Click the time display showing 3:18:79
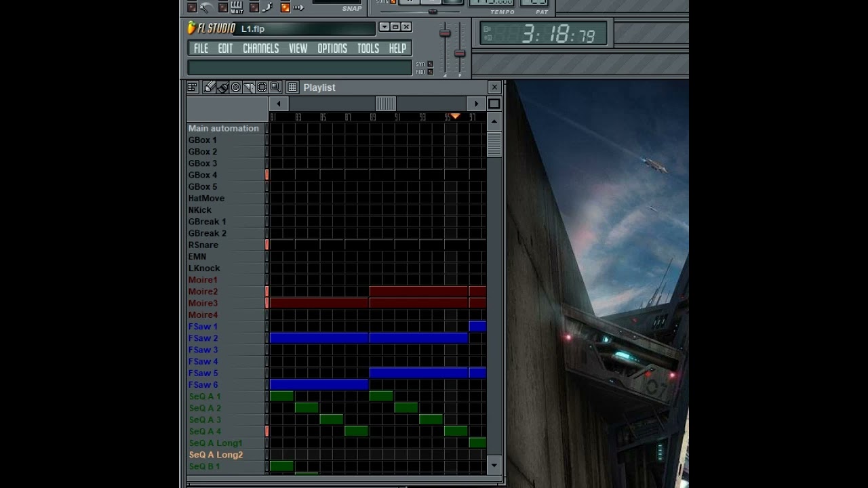Image resolution: width=868 pixels, height=488 pixels. 544,34
